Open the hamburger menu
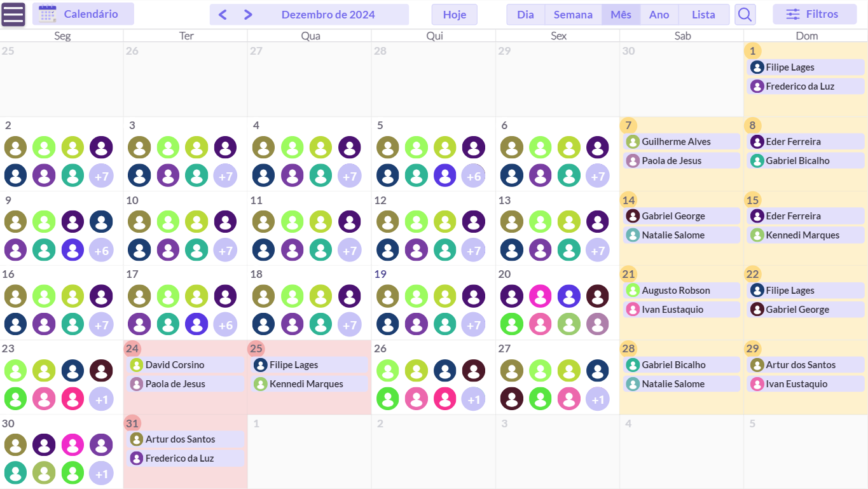This screenshot has width=868, height=489. [13, 14]
